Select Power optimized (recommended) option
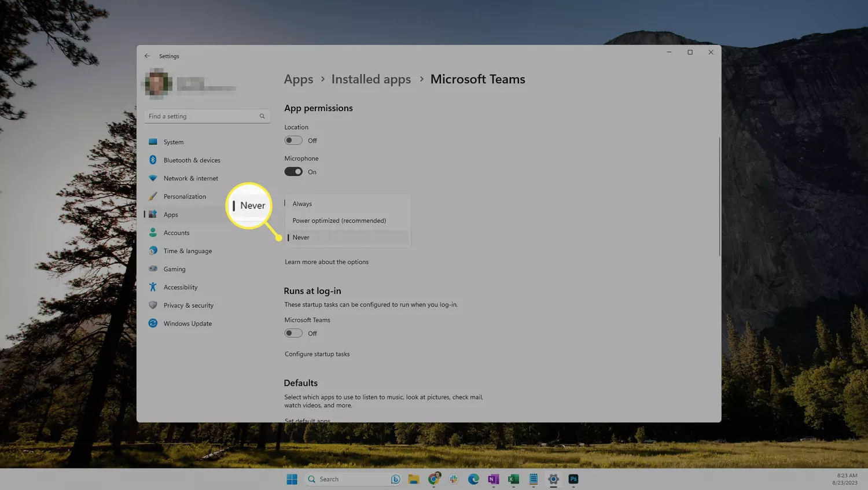 click(347, 220)
